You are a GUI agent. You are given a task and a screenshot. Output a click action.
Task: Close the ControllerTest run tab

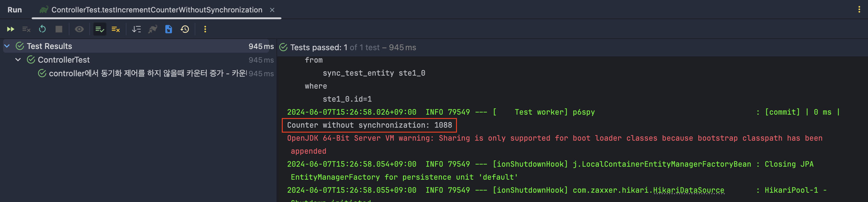[x=272, y=10]
